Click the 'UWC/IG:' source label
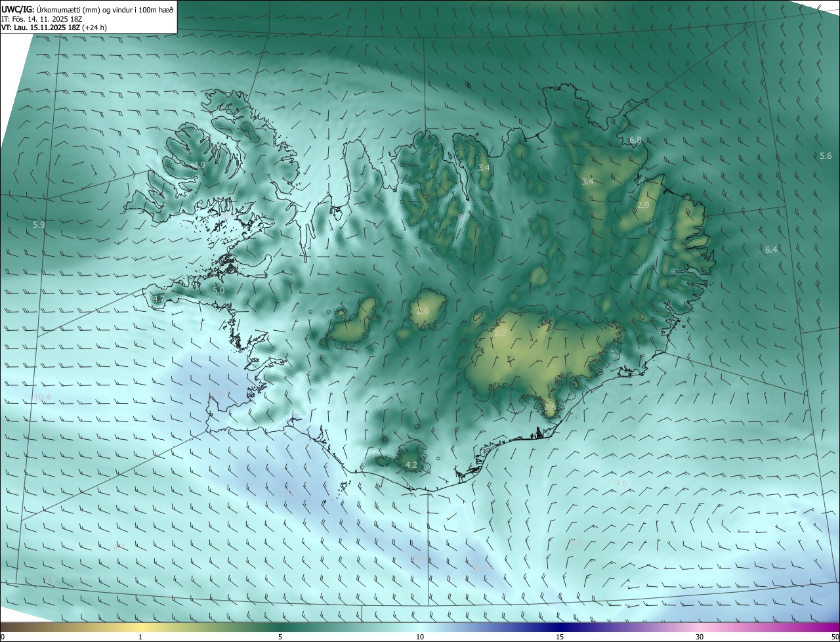Image resolution: width=840 pixels, height=642 pixels. pos(18,10)
